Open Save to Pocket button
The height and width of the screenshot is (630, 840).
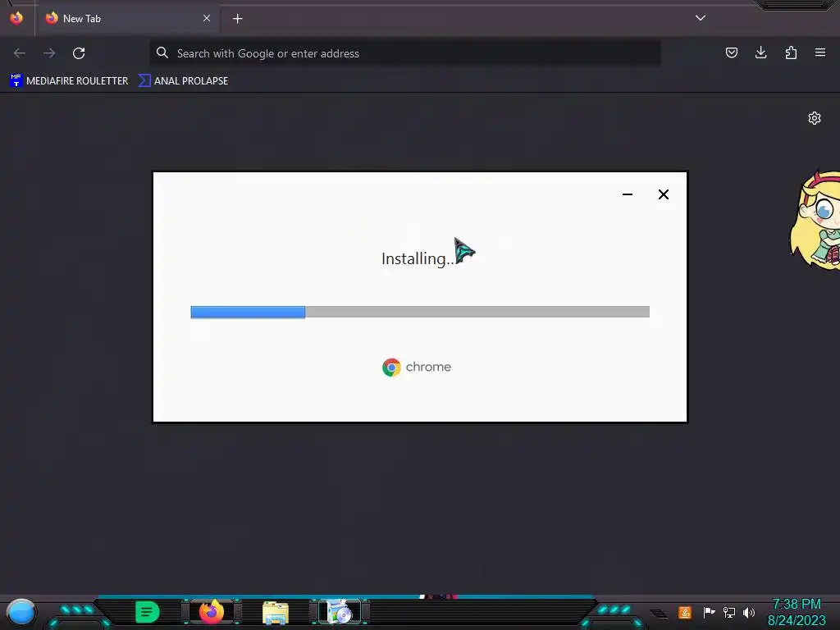tap(731, 52)
